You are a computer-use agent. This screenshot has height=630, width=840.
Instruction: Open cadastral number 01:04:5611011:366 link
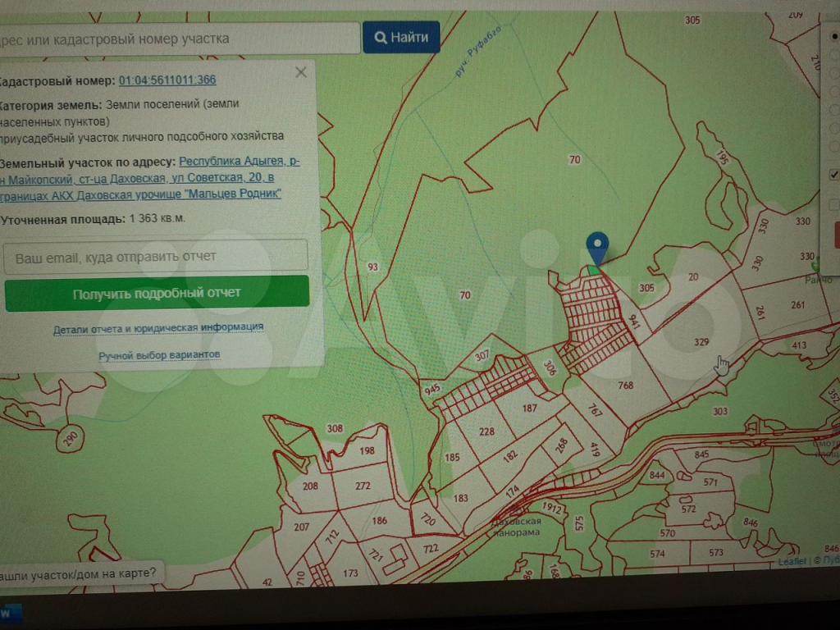[167, 80]
